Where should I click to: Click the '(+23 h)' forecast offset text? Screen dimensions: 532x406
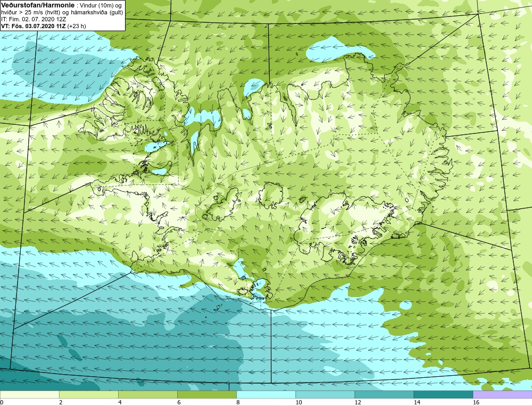click(x=77, y=26)
